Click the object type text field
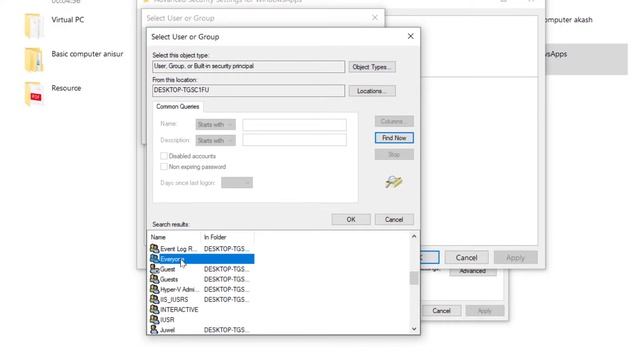The width and height of the screenshot is (640, 360). pyautogui.click(x=249, y=67)
